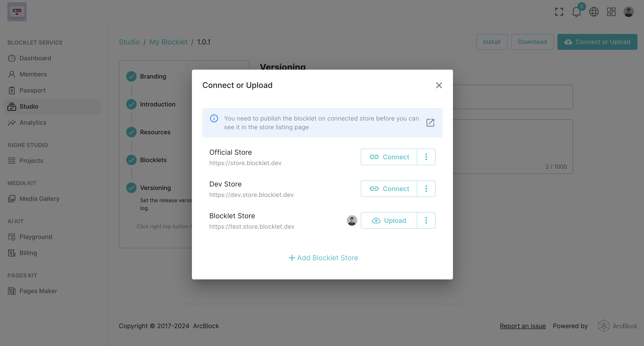
Task: Connect to the Official Store
Action: [x=389, y=157]
